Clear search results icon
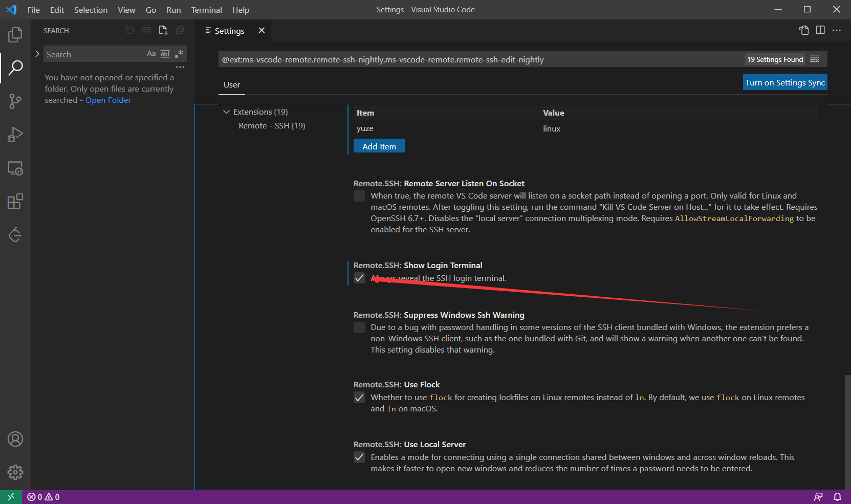Image resolution: width=851 pixels, height=504 pixels. (146, 31)
